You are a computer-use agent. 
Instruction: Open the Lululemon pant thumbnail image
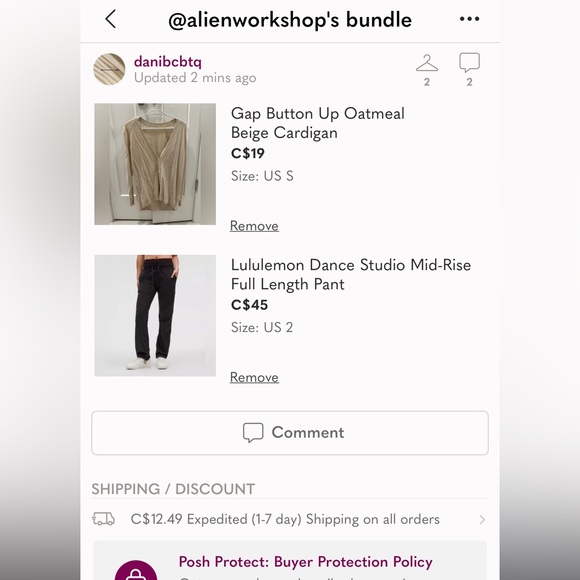pyautogui.click(x=155, y=316)
